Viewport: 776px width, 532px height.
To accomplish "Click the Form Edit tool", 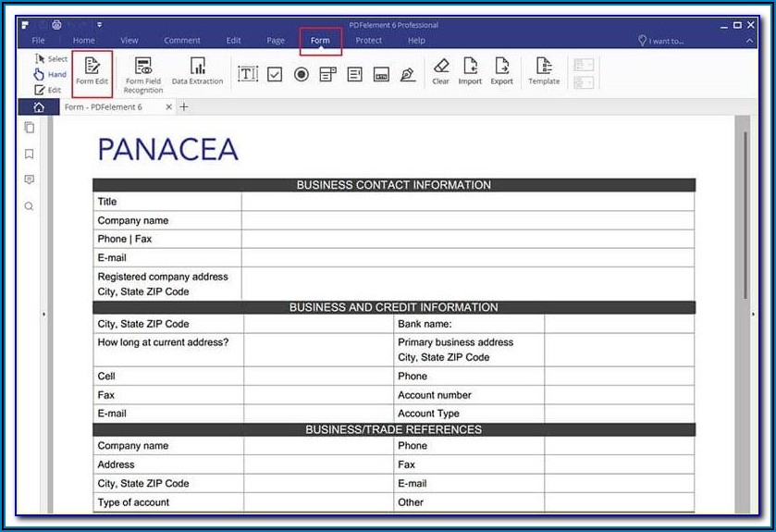I will tap(92, 71).
